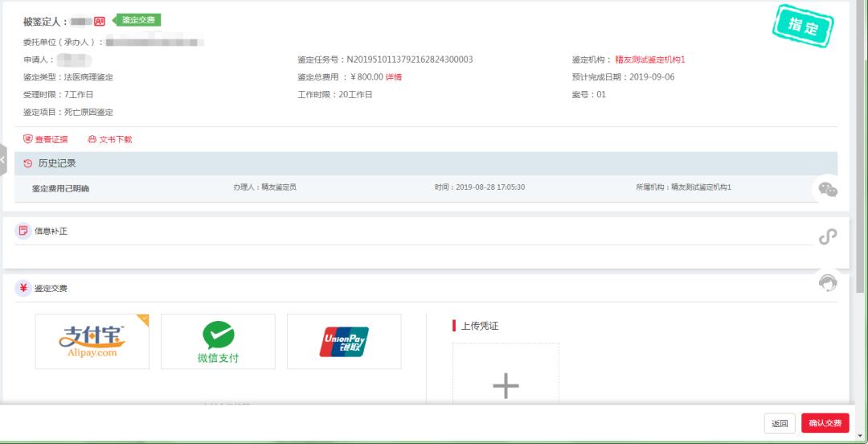
Task: Click the chain link floating icon
Action: pos(828,236)
